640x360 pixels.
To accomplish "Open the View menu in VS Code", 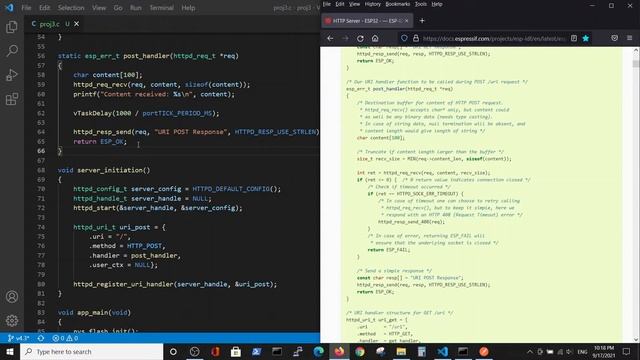I will tap(99, 8).
